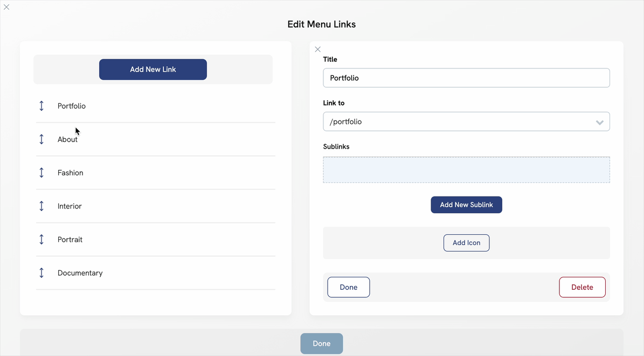Image resolution: width=644 pixels, height=356 pixels.
Task: Close the Edit Menu Links dialog
Action: pos(6,7)
